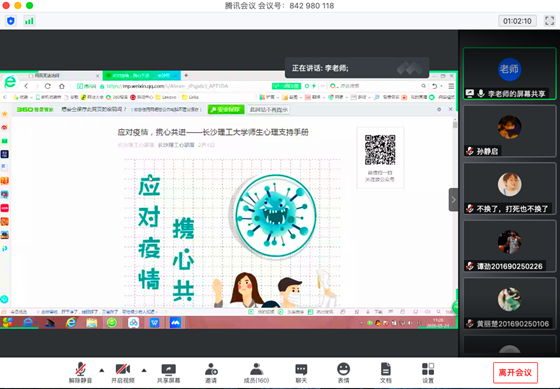This screenshot has height=389, width=560.
Task: Open the 成员(160) members list
Action: pos(256,373)
